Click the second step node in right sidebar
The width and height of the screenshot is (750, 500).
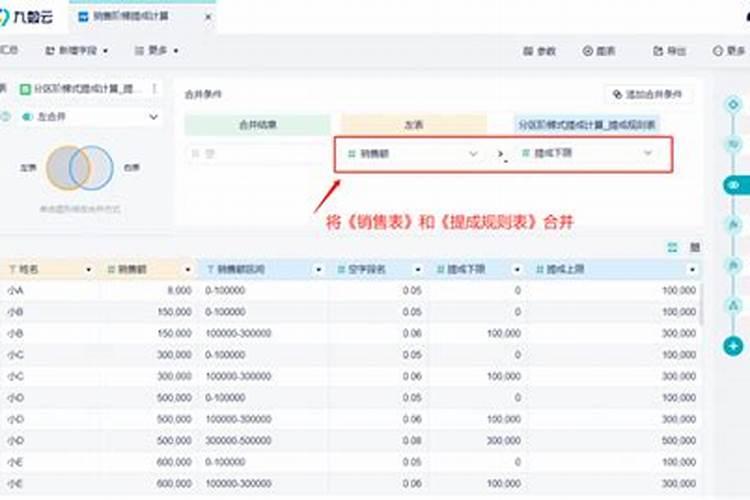click(733, 144)
